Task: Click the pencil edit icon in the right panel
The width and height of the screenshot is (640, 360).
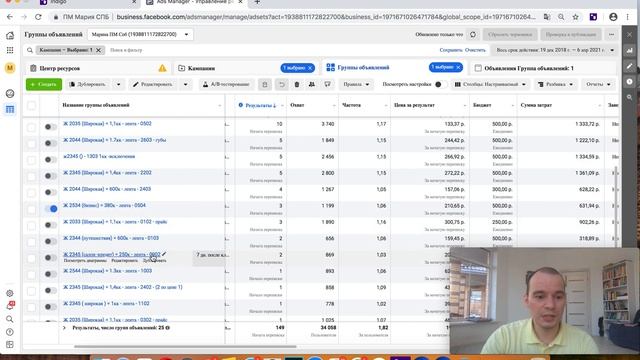Action: [x=629, y=66]
